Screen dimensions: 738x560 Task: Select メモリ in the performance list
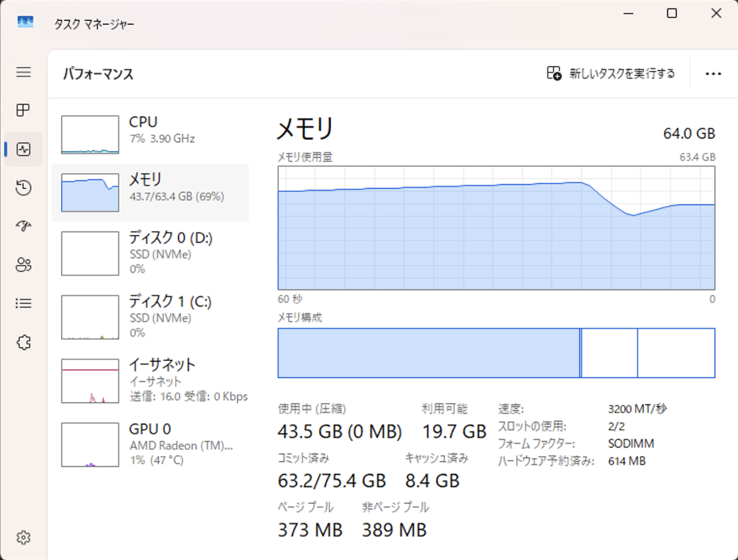(150, 192)
